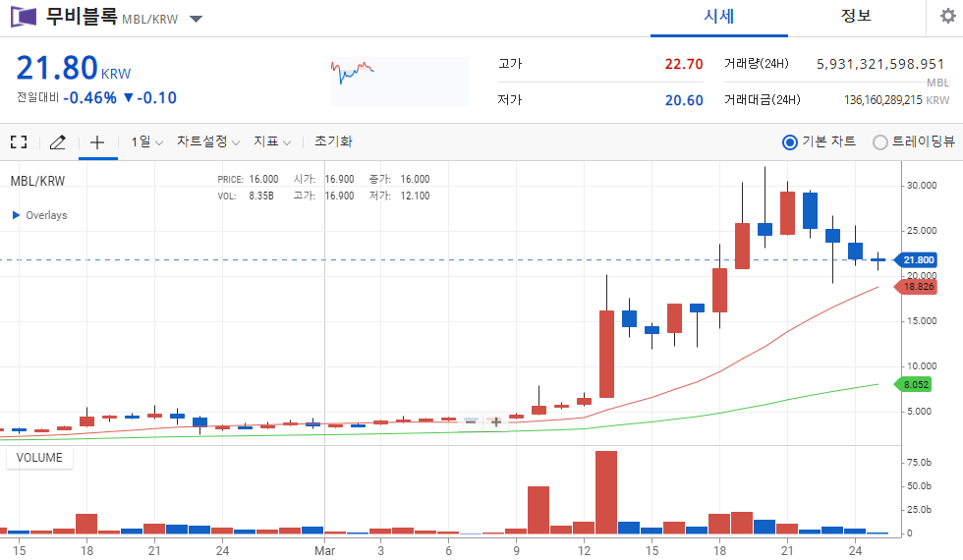Open settings with the gear icon
Image resolution: width=963 pixels, height=560 pixels.
click(947, 16)
